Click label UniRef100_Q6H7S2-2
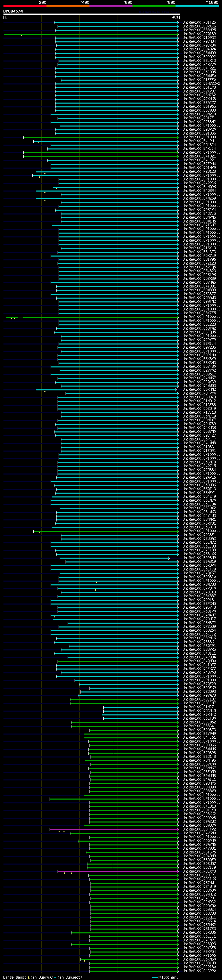Image resolution: width=222 pixels, height=980 pixels. (201, 84)
